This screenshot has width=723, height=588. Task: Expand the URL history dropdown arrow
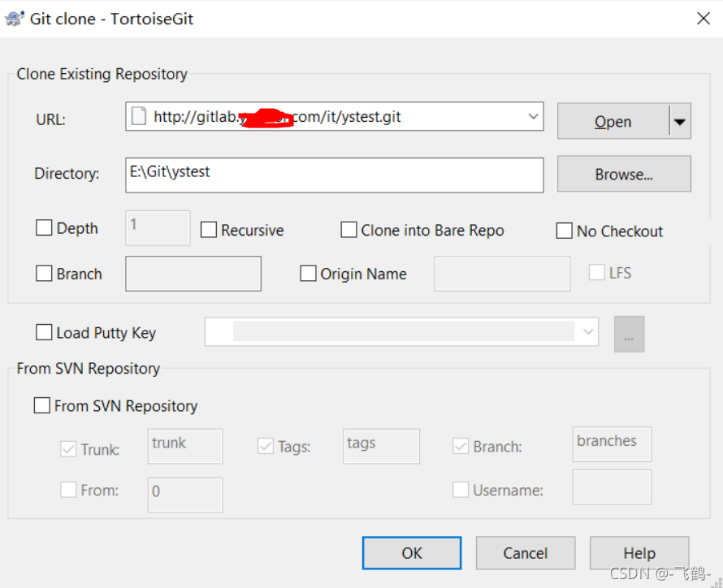[x=533, y=116]
